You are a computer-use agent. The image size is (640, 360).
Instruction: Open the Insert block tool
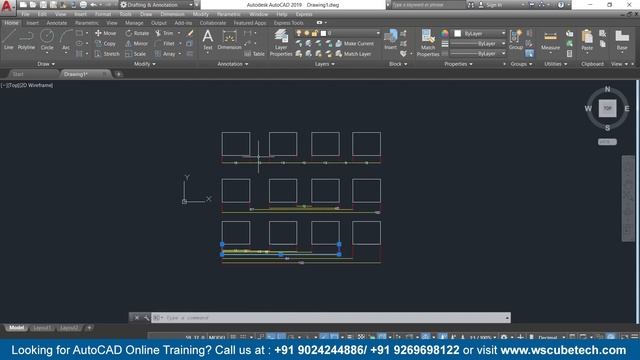tap(390, 39)
